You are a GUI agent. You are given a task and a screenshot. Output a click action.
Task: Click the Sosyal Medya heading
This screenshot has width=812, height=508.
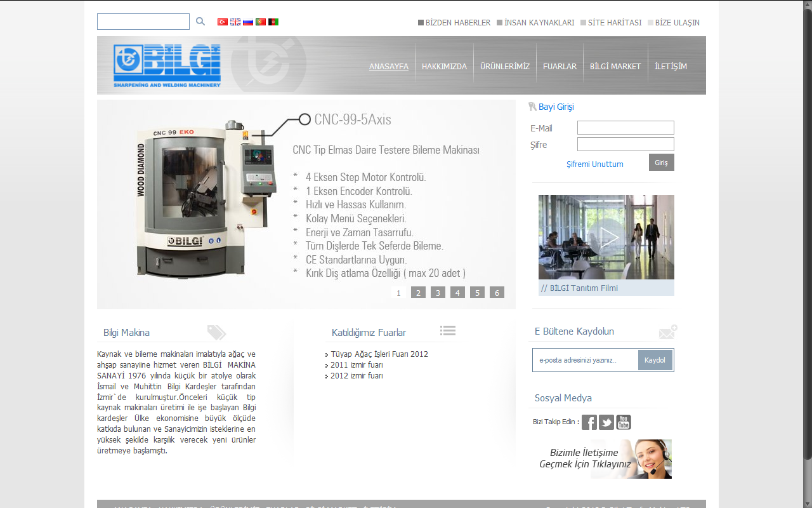click(x=563, y=398)
